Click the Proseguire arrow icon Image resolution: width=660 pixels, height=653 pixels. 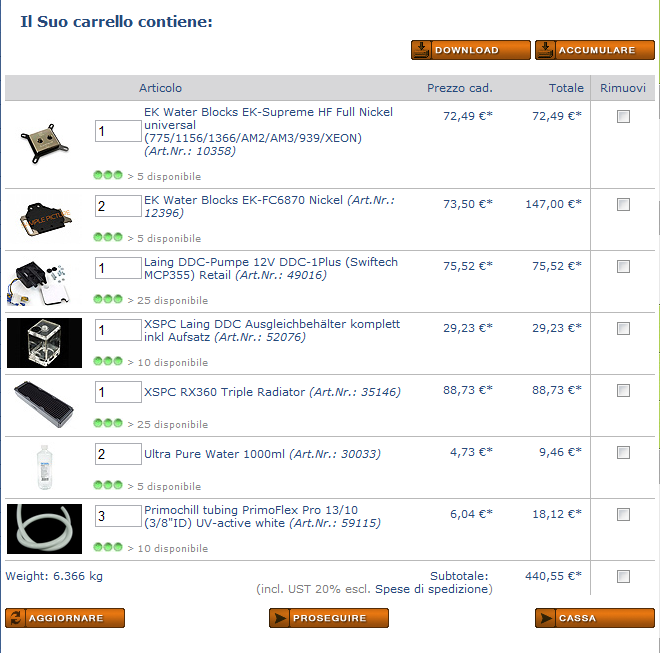tap(279, 618)
